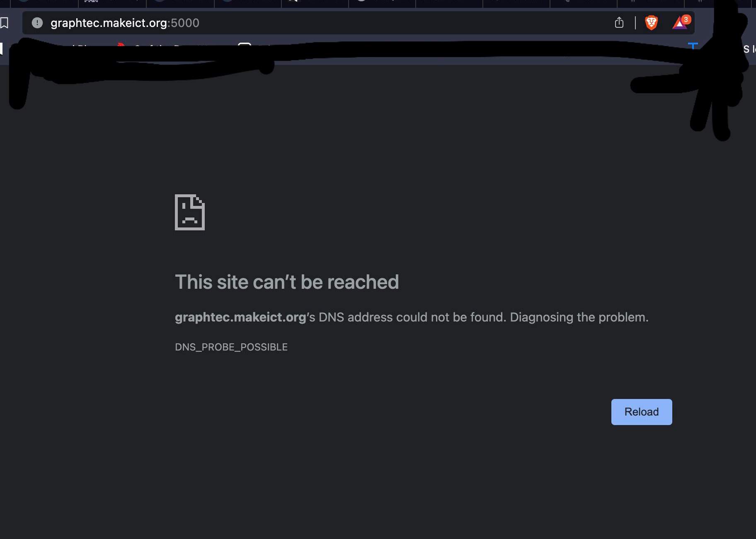Click the Reload button

pos(642,412)
